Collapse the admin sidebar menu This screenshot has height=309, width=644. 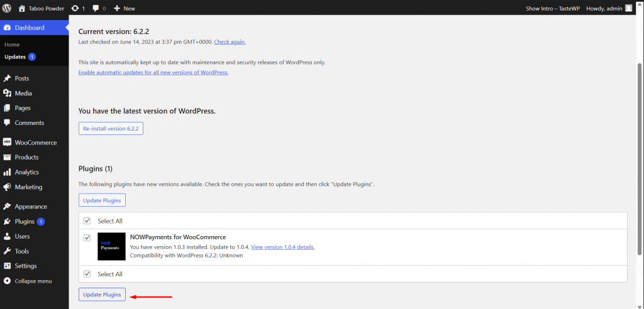[x=33, y=281]
